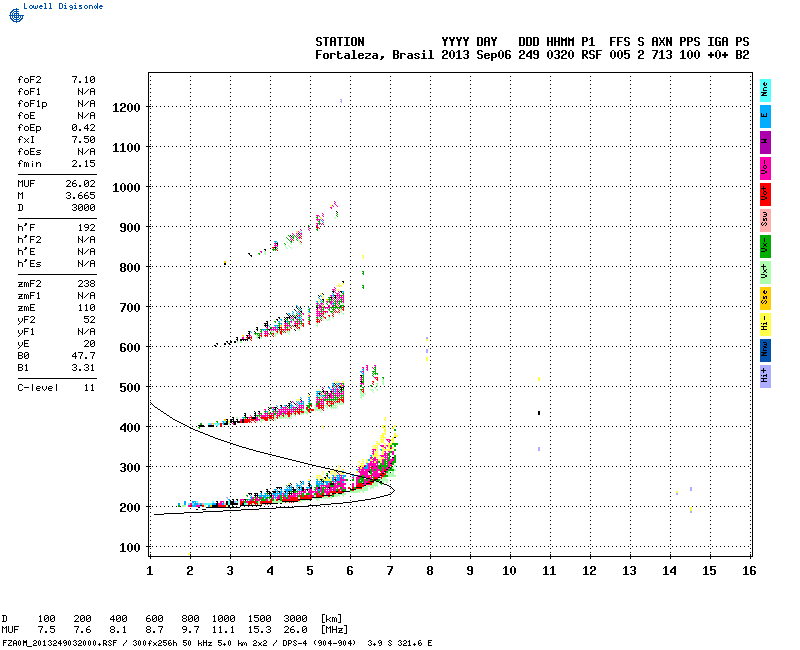Click the Lowell Digisonde title text
Image resolution: width=800 pixels, height=650 pixels.
(x=63, y=6)
